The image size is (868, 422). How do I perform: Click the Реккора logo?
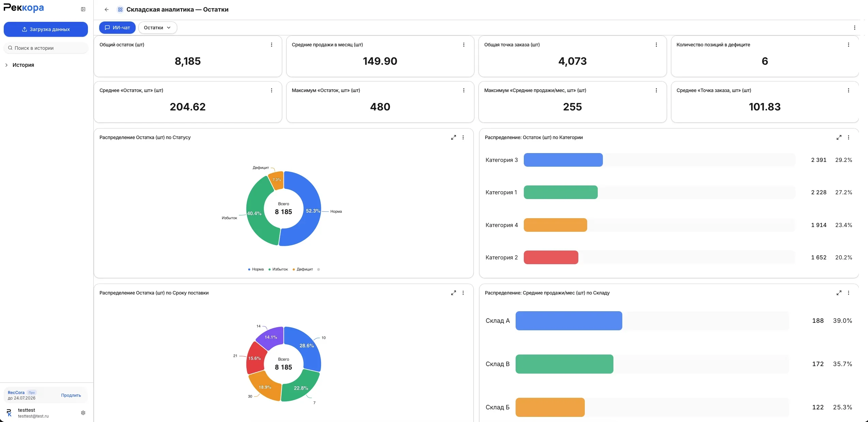tap(24, 8)
